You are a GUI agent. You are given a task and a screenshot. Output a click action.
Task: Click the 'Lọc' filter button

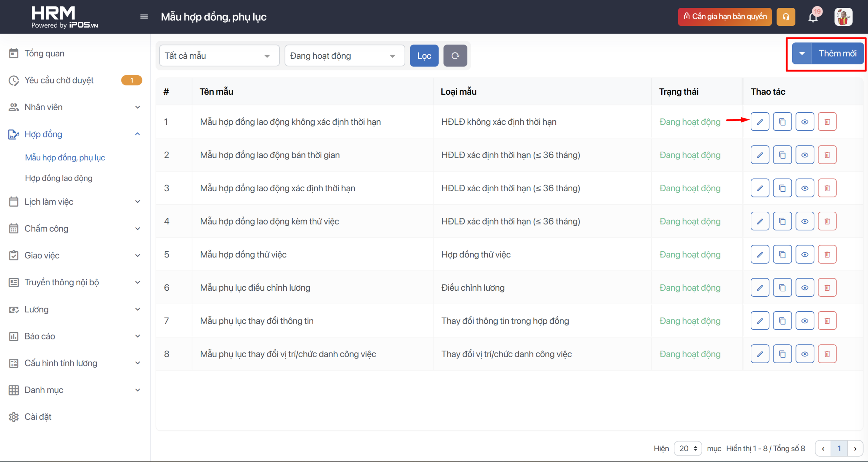424,56
